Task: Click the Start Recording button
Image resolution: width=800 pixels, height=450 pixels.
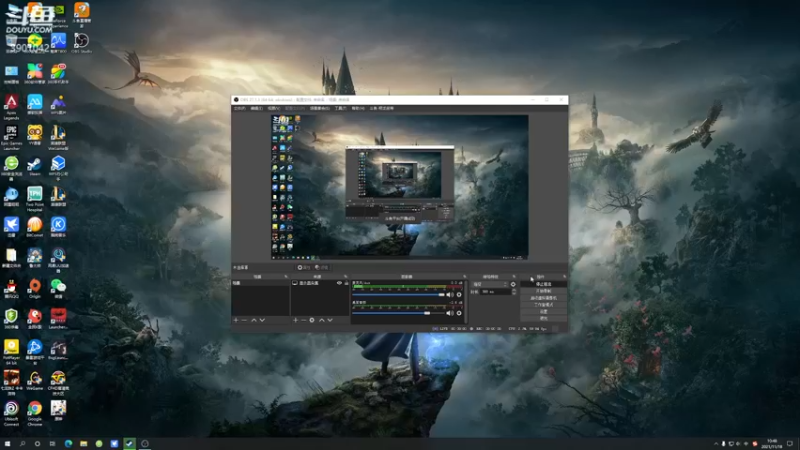Action: click(x=543, y=291)
